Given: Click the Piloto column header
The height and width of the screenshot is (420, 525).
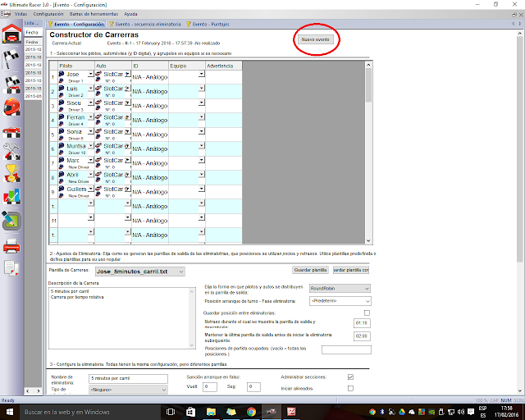Looking at the screenshot, I should pyautogui.click(x=76, y=66).
